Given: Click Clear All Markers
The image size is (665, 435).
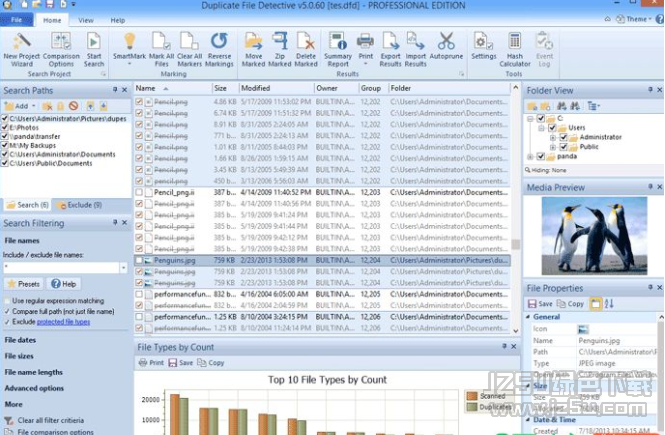Looking at the screenshot, I should pyautogui.click(x=189, y=50).
